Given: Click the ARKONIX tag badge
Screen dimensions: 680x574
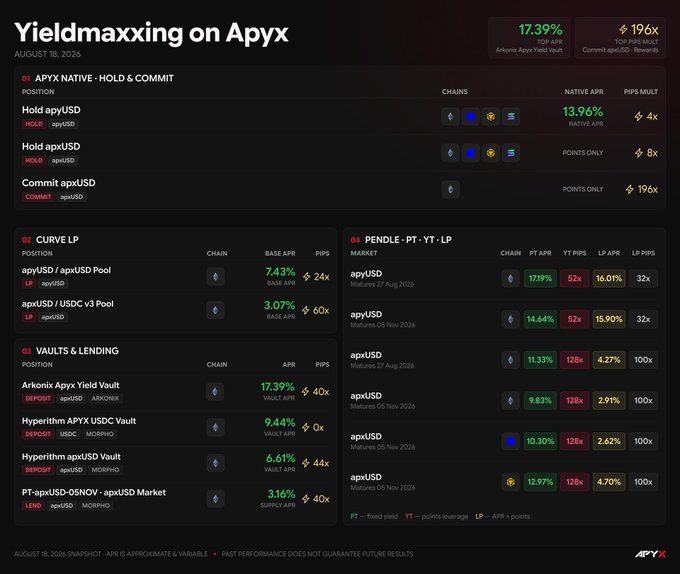Looking at the screenshot, I should tap(105, 398).
